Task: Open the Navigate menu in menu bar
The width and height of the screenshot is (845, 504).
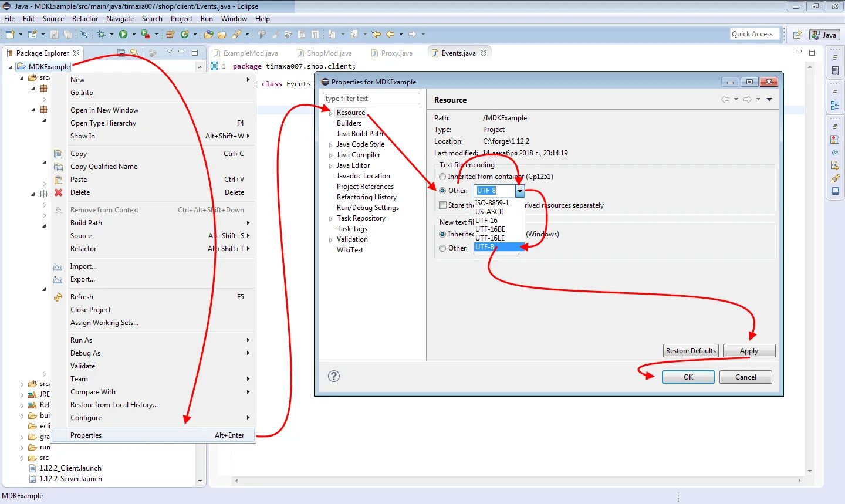Action: pyautogui.click(x=120, y=19)
